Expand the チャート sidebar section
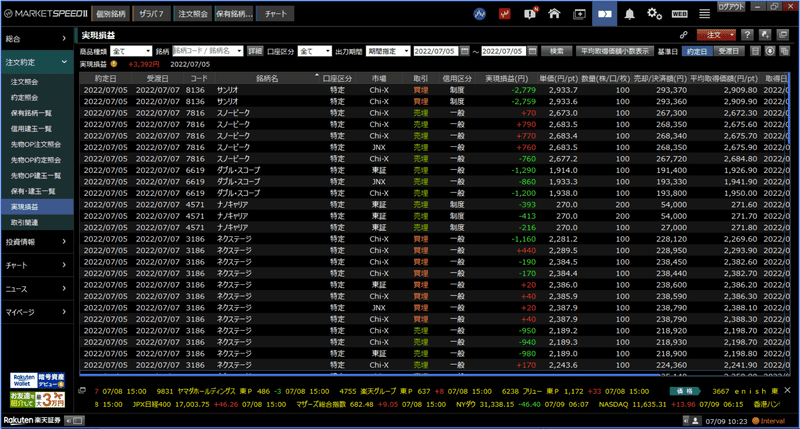Viewport: 800px width, 429px height. [x=36, y=265]
